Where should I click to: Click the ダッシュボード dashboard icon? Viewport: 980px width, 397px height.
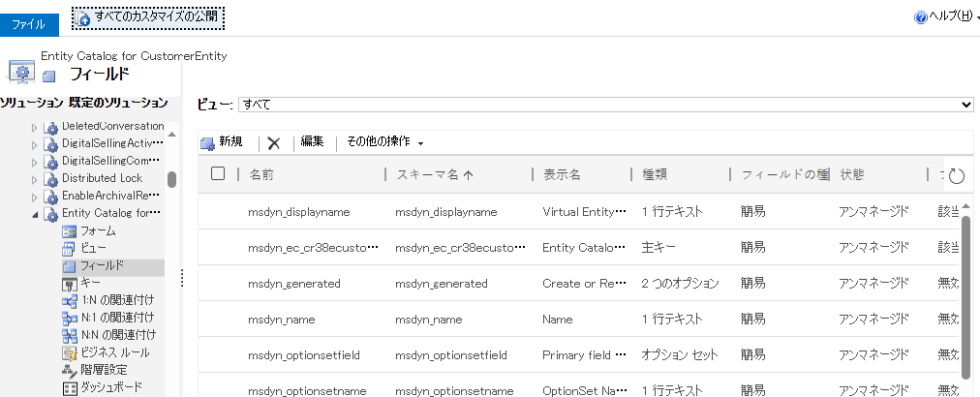(x=69, y=388)
